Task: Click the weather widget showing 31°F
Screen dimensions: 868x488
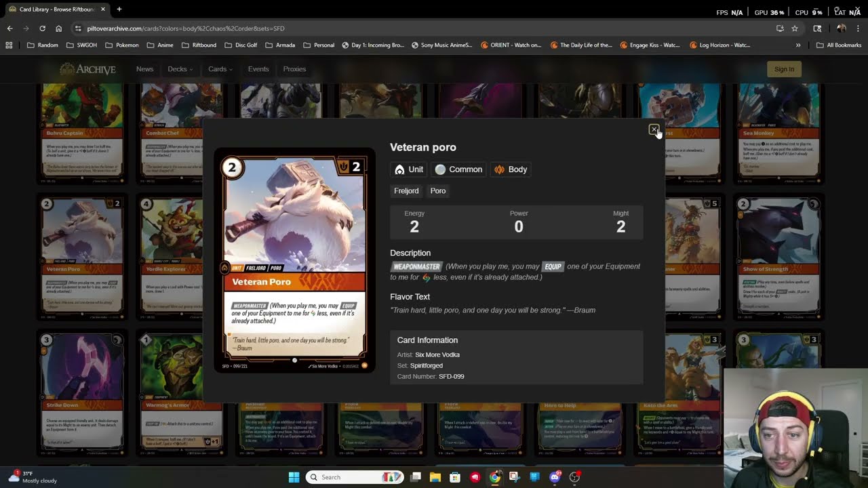Action: 34,477
